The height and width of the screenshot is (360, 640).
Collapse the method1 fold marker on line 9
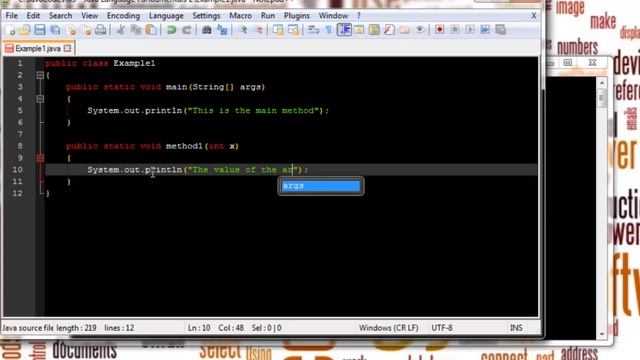(x=40, y=158)
